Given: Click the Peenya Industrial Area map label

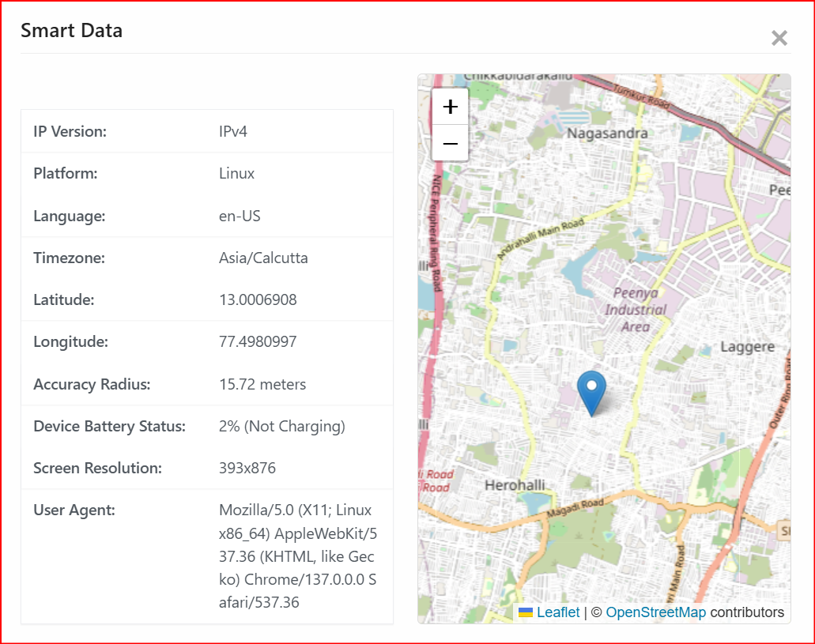Looking at the screenshot, I should 636,310.
